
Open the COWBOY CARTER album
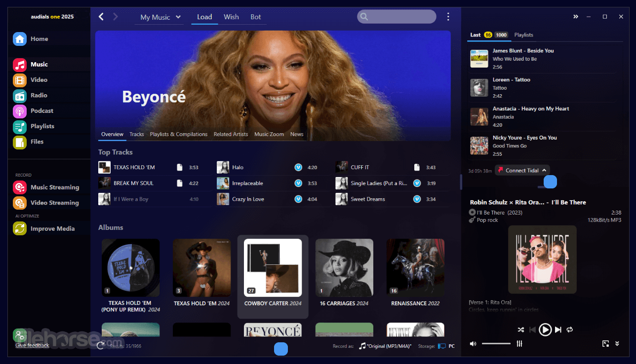point(273,277)
